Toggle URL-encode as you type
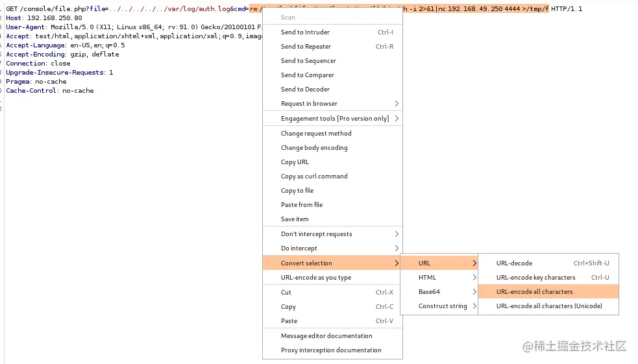The image size is (638, 364). click(x=332, y=277)
